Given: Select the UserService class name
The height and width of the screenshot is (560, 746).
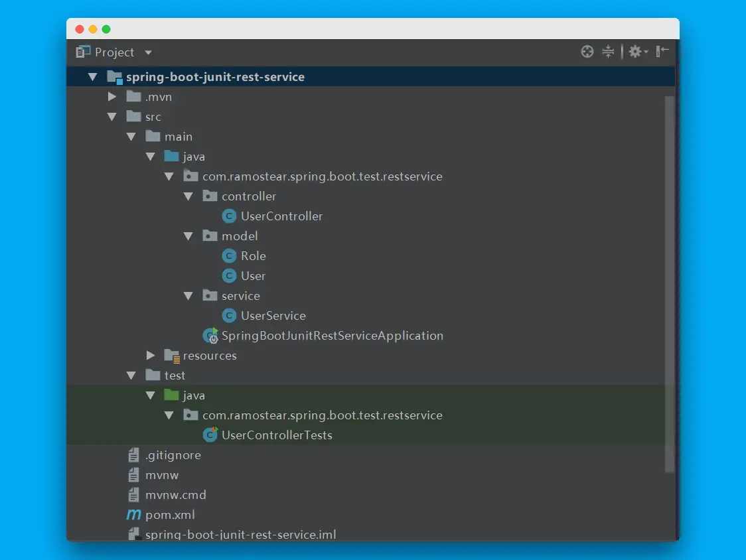Looking at the screenshot, I should [x=273, y=316].
